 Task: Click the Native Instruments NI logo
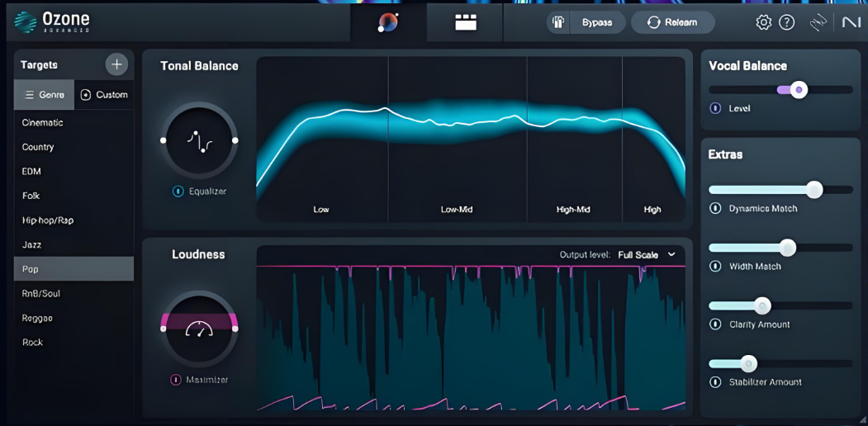[x=851, y=22]
